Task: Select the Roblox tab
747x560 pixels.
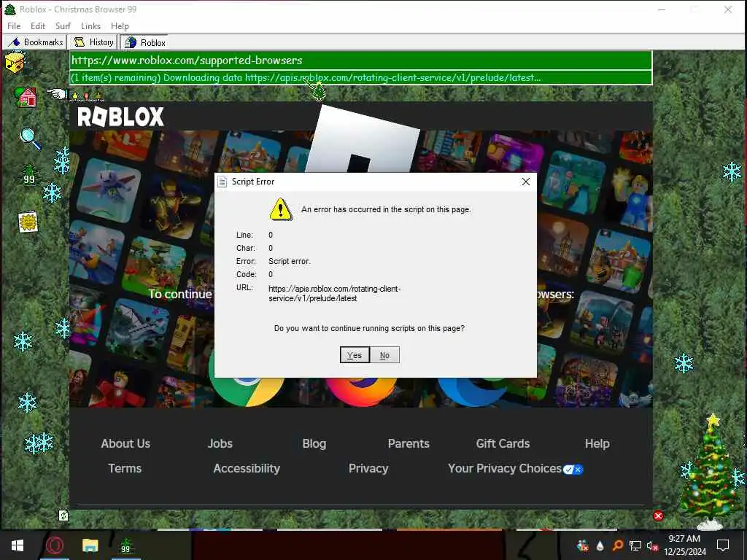Action: point(144,42)
